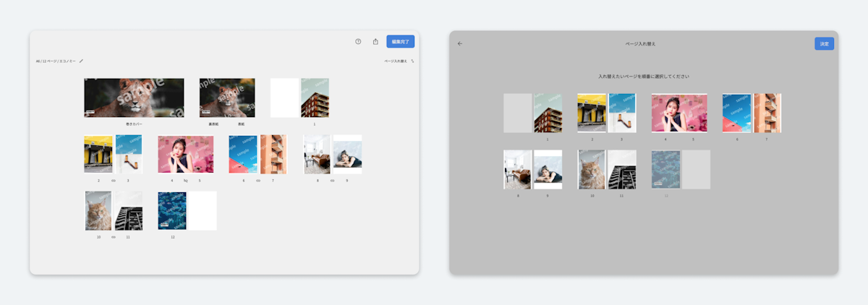Select page 12 blue pattern thumbnail in the editor
868x305 pixels.
(172, 210)
